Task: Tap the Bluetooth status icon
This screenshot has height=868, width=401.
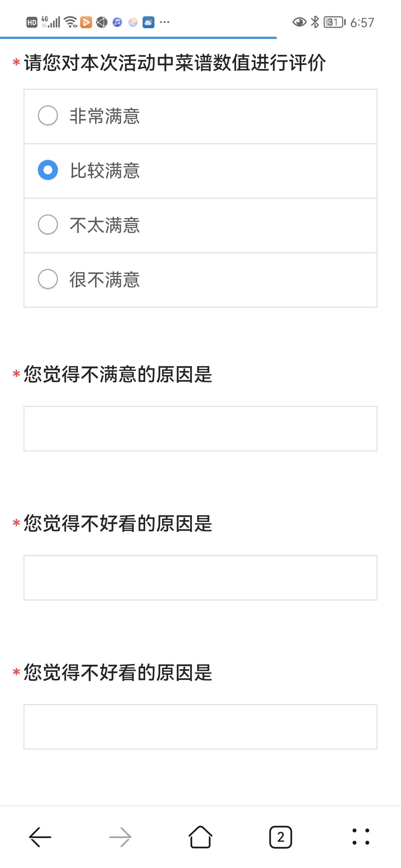Action: [315, 22]
